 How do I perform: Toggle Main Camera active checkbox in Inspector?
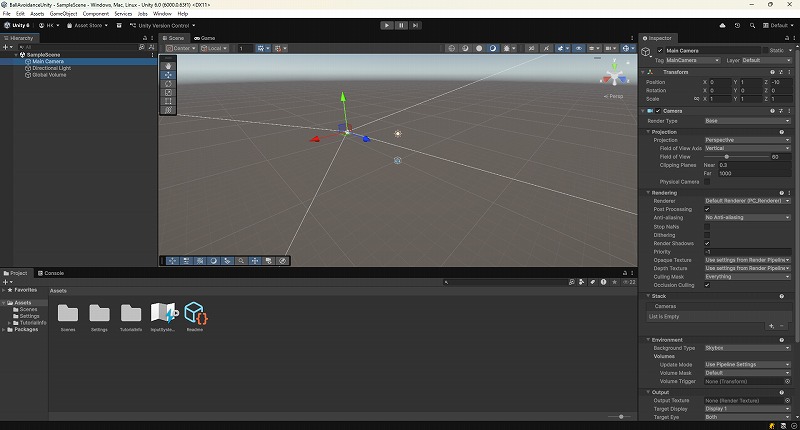pos(660,50)
